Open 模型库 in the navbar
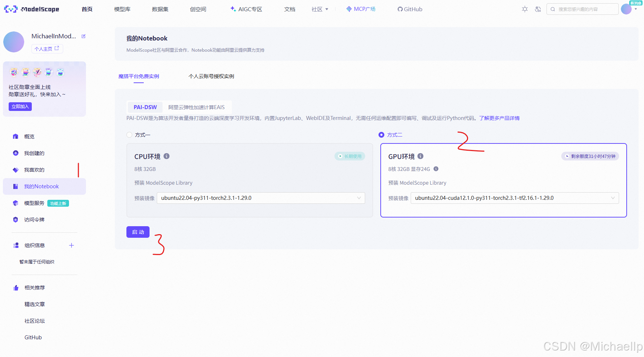Image resolution: width=644 pixels, height=357 pixels. point(122,9)
